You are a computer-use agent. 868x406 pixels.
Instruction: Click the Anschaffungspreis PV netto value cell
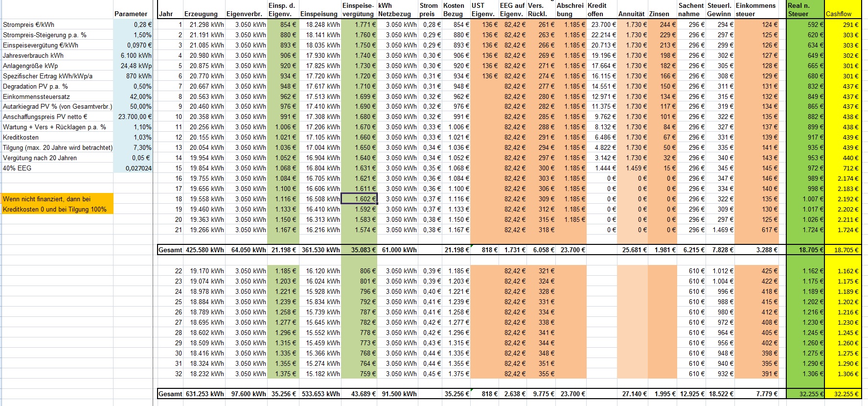pos(133,117)
